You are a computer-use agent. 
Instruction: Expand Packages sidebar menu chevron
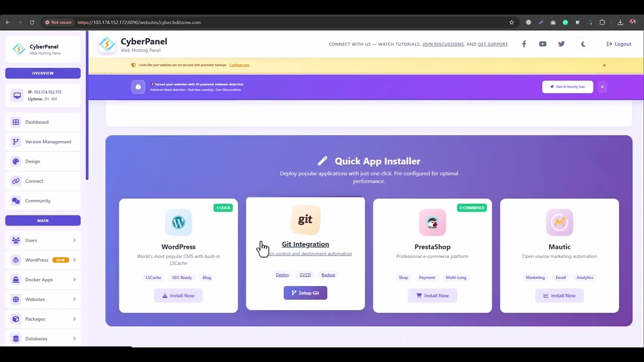pos(74,319)
